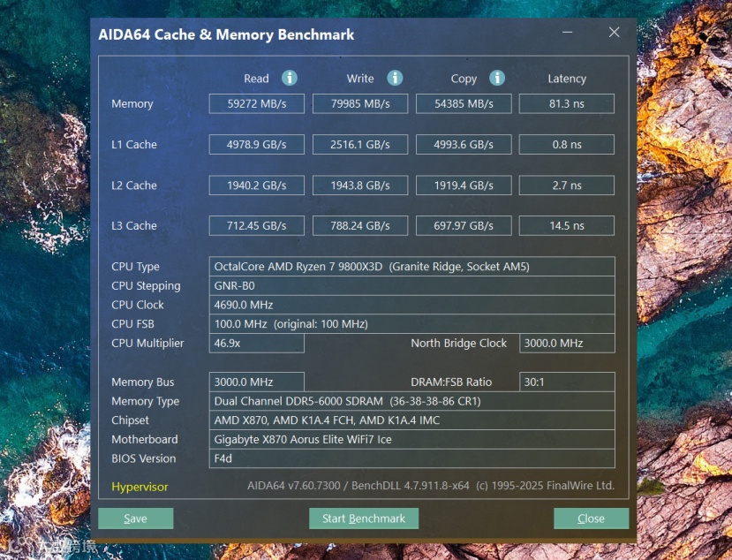Image resolution: width=732 pixels, height=560 pixels.
Task: Click the Copy column header
Action: point(464,79)
